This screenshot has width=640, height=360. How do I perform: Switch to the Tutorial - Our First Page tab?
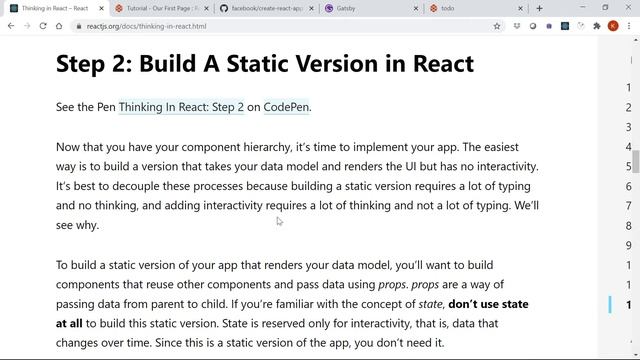tap(162, 8)
